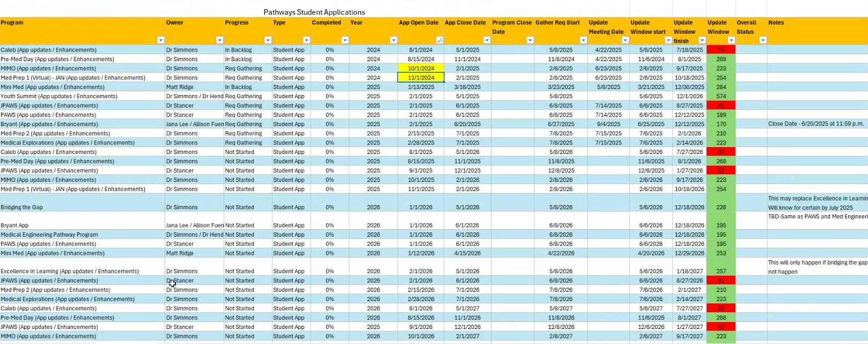
Task: Open the Progress column filter dropdown
Action: click(268, 40)
